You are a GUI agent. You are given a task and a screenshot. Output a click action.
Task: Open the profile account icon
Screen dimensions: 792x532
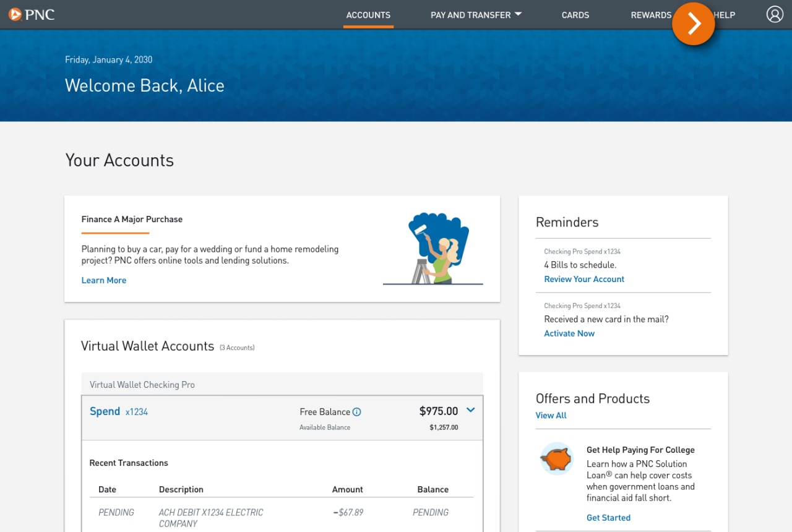pyautogui.click(x=775, y=14)
